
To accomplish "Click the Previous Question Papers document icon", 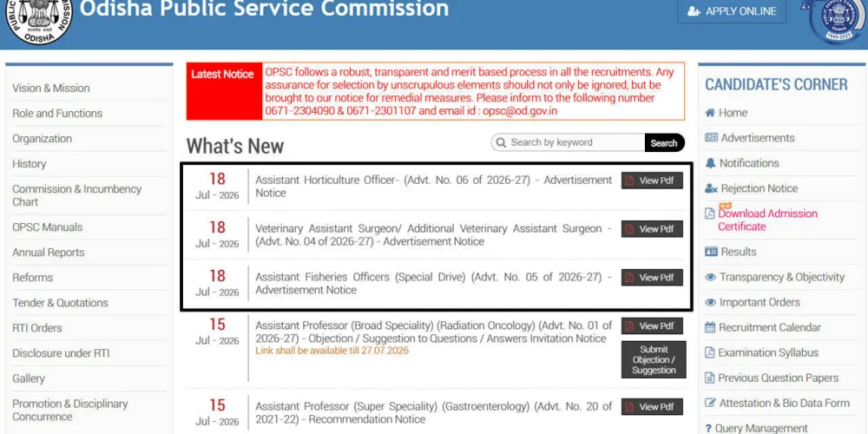I will (x=710, y=378).
